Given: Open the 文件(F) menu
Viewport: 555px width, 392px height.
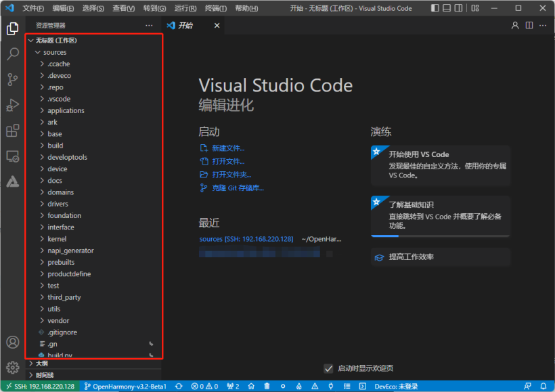Looking at the screenshot, I should 33,8.
